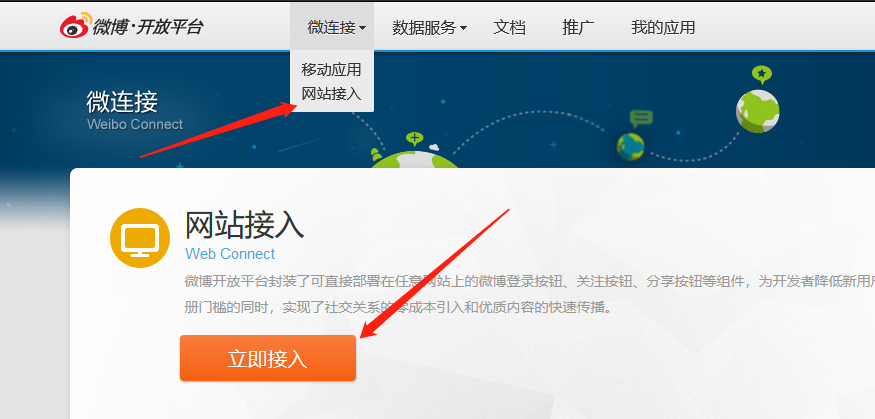
Task: Select 移动应用 from the dropdown menu
Action: [331, 70]
